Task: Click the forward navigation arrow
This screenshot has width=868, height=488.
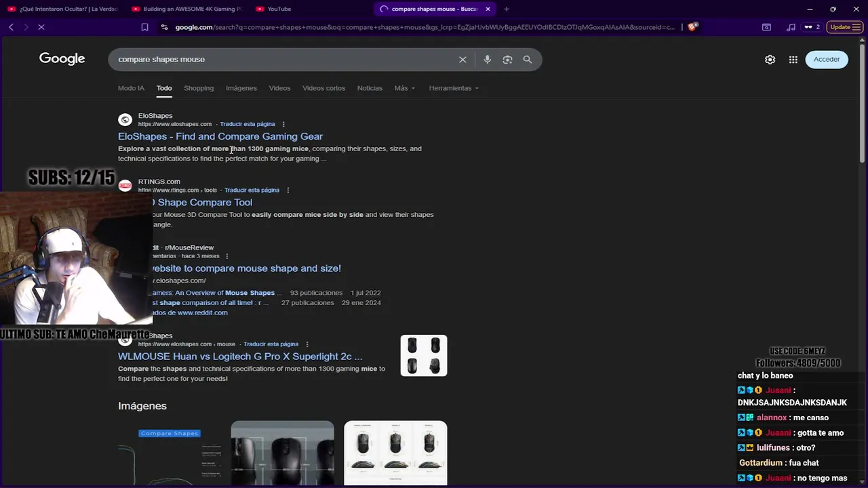Action: (x=26, y=27)
